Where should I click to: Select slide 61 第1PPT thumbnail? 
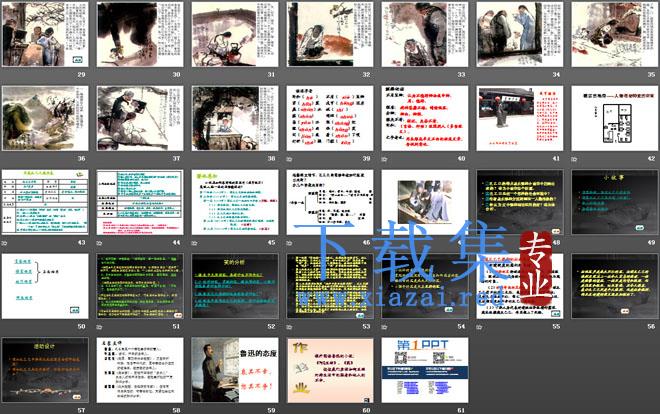pos(425,370)
